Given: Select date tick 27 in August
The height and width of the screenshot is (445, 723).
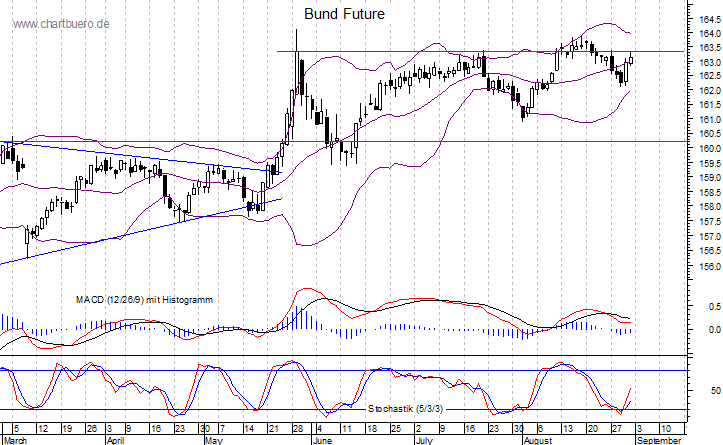Looking at the screenshot, I should pyautogui.click(x=617, y=429).
